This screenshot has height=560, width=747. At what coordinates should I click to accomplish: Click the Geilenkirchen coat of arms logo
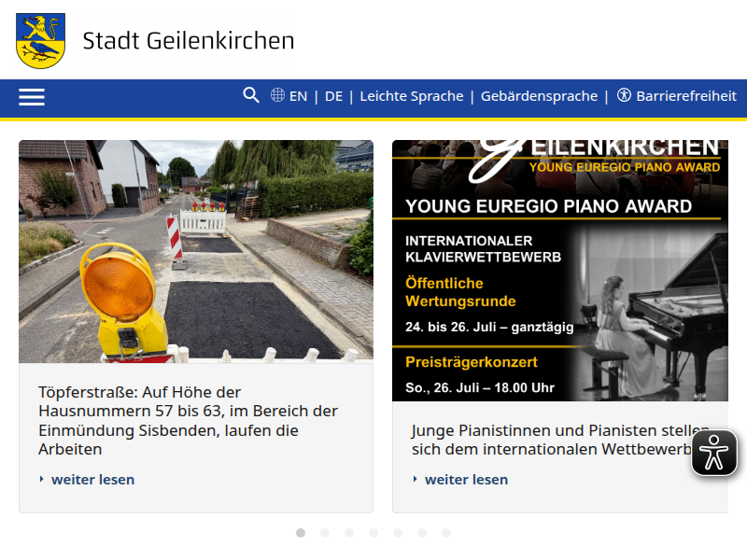pos(40,40)
